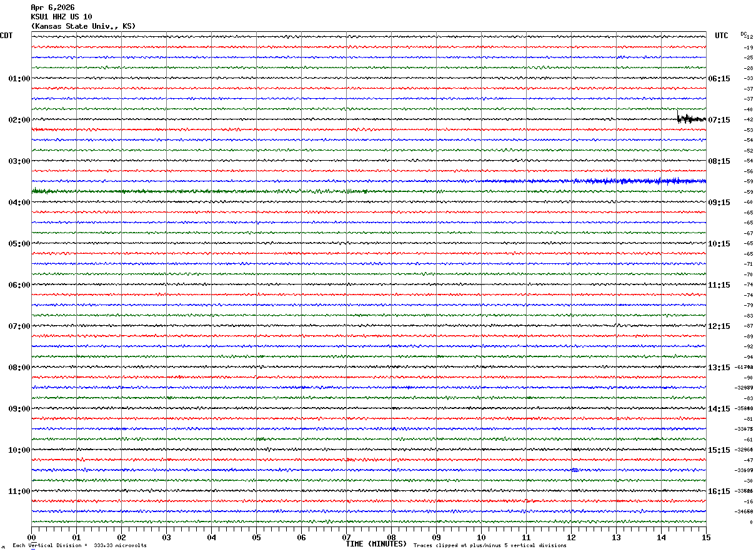Select the 11:00 CDT time label
756x554 pixels.
[19, 491]
